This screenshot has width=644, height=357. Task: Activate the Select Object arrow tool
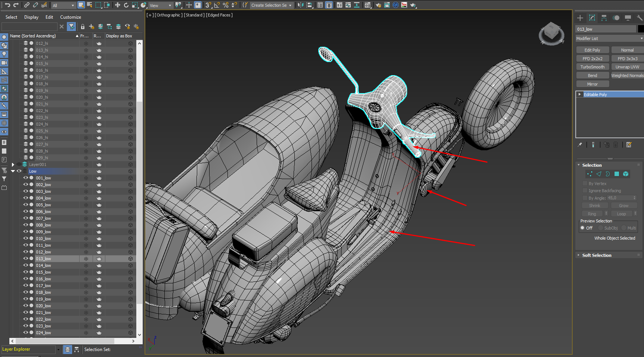[81, 5]
